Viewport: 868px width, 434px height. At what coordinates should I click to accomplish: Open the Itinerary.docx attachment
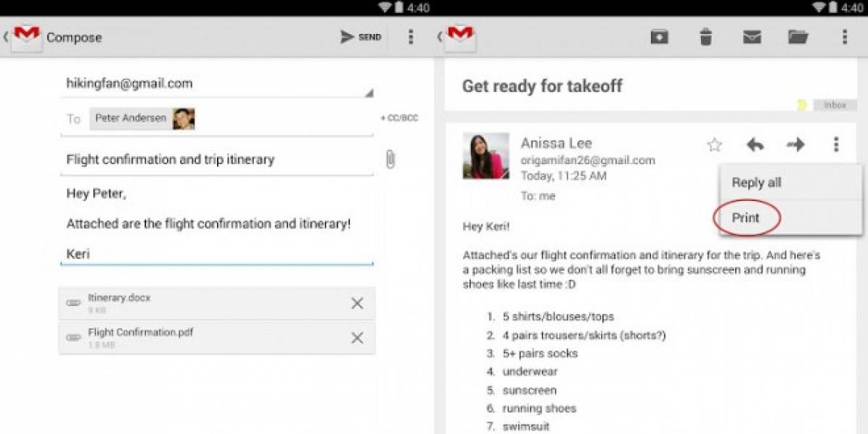[217, 304]
